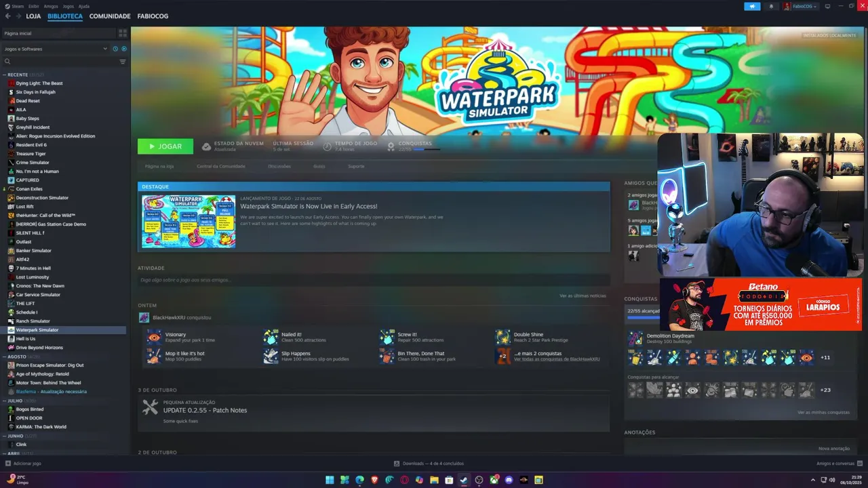Open the Página da loja tab
Image resolution: width=868 pixels, height=488 pixels.
click(159, 166)
